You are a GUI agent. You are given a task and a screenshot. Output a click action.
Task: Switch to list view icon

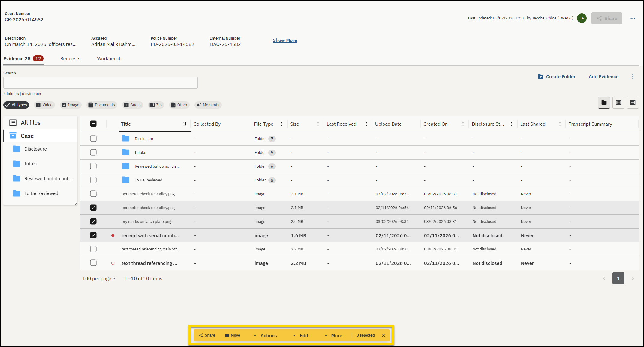[x=618, y=102]
